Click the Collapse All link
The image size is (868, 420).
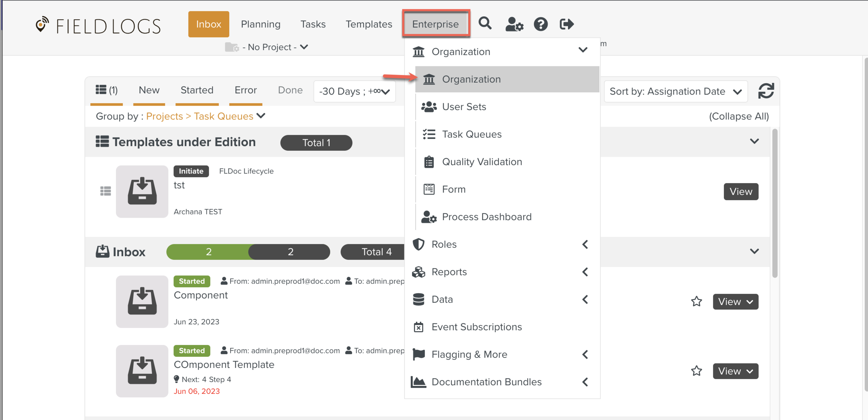(x=738, y=116)
